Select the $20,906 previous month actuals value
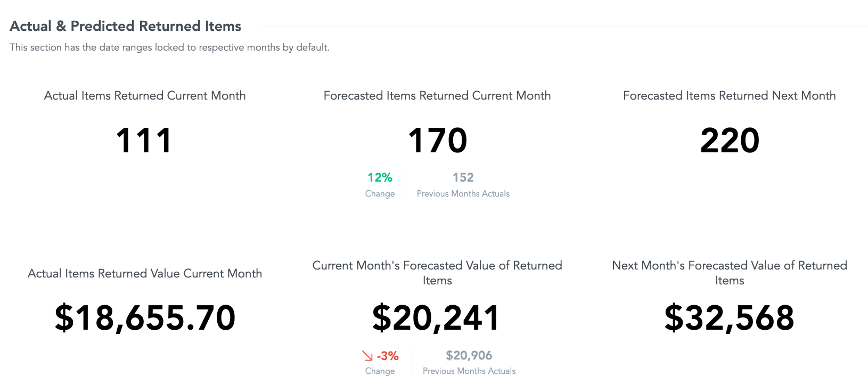The width and height of the screenshot is (868, 392). (x=469, y=355)
